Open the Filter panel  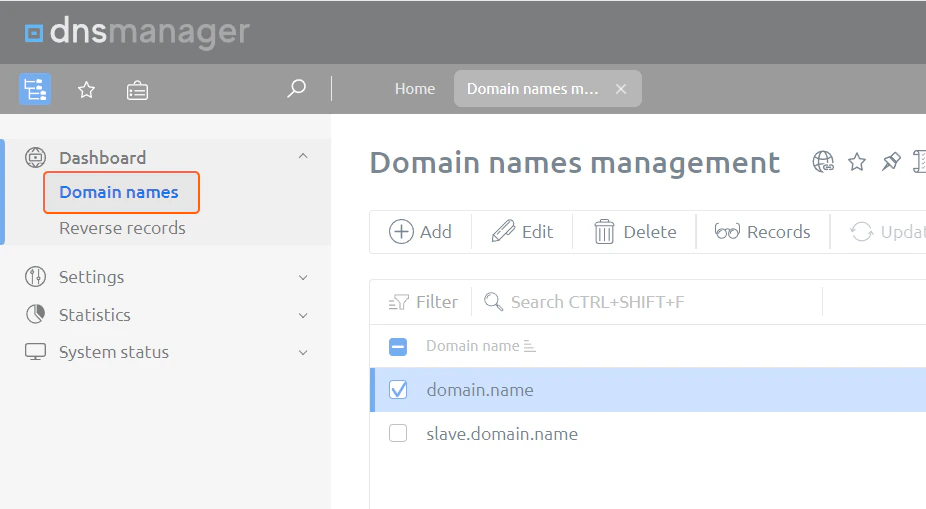tap(423, 302)
